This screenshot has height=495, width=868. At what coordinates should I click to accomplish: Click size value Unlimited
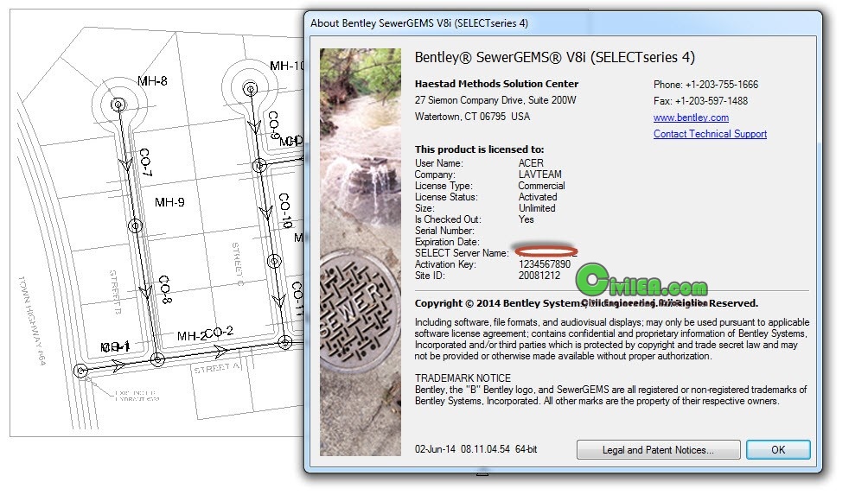click(536, 208)
